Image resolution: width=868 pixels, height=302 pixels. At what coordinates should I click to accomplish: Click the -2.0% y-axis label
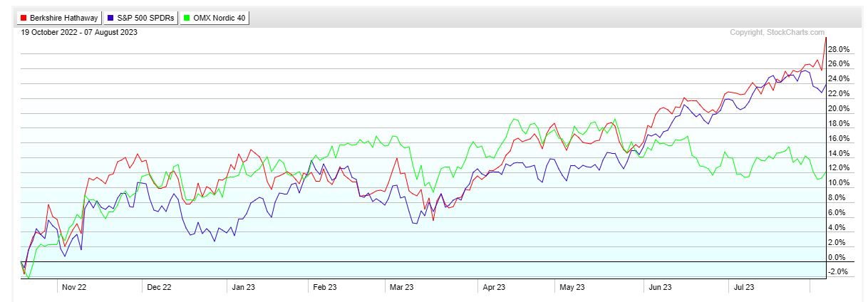click(x=839, y=273)
